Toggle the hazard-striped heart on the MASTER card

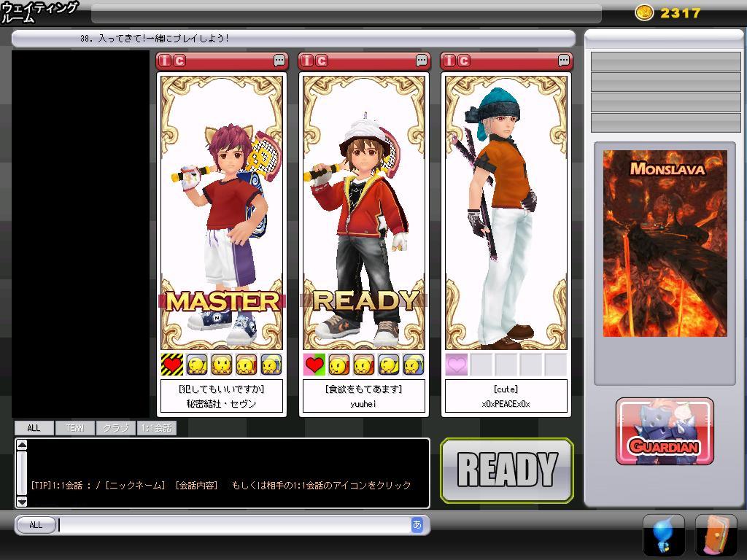tap(172, 365)
